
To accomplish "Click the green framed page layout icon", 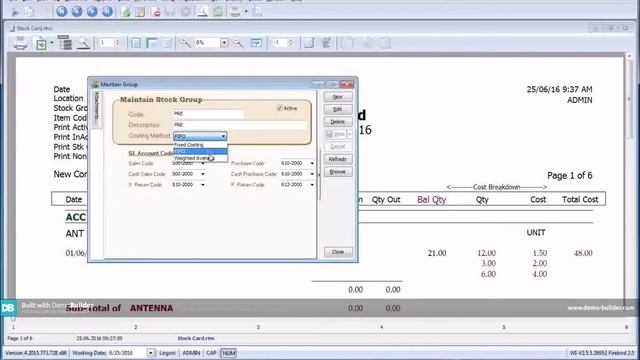I will click(x=152, y=42).
